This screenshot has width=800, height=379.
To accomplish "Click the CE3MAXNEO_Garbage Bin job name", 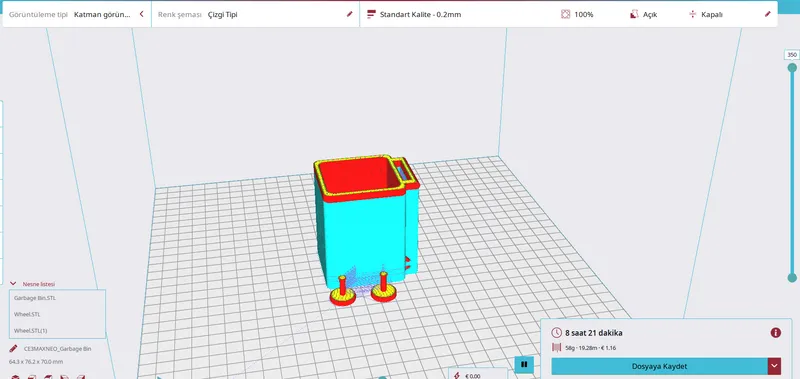I will pos(58,349).
